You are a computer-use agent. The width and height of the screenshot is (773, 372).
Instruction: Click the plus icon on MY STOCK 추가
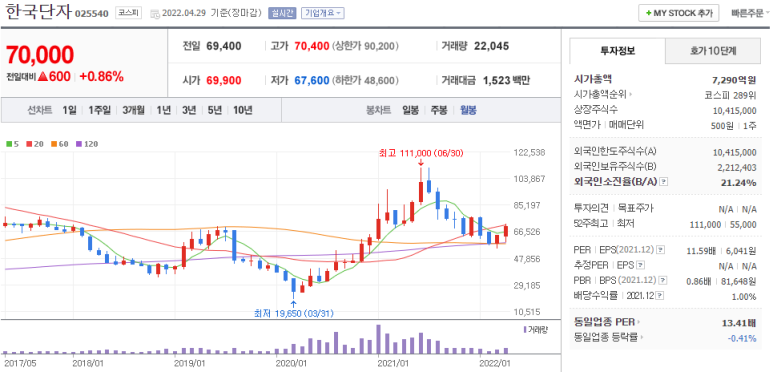pos(648,13)
